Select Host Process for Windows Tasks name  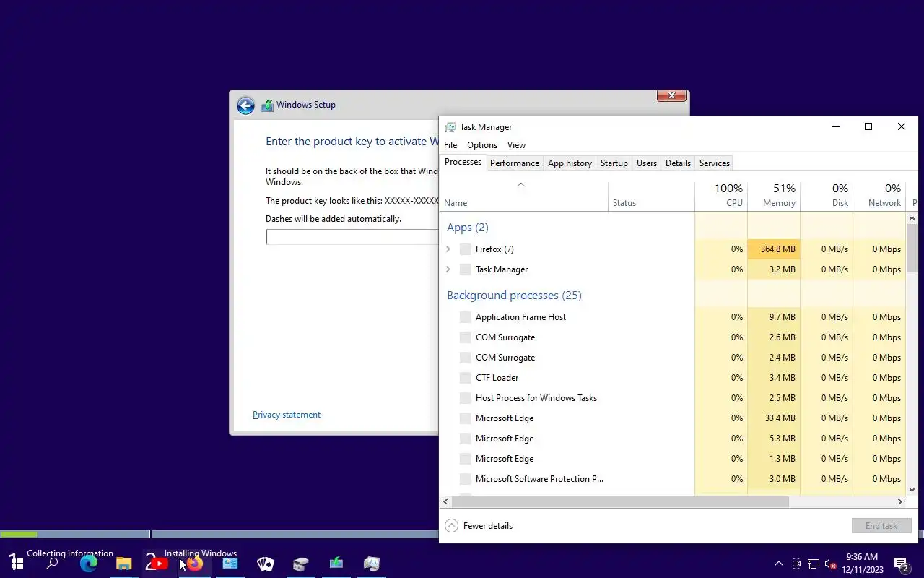click(536, 398)
